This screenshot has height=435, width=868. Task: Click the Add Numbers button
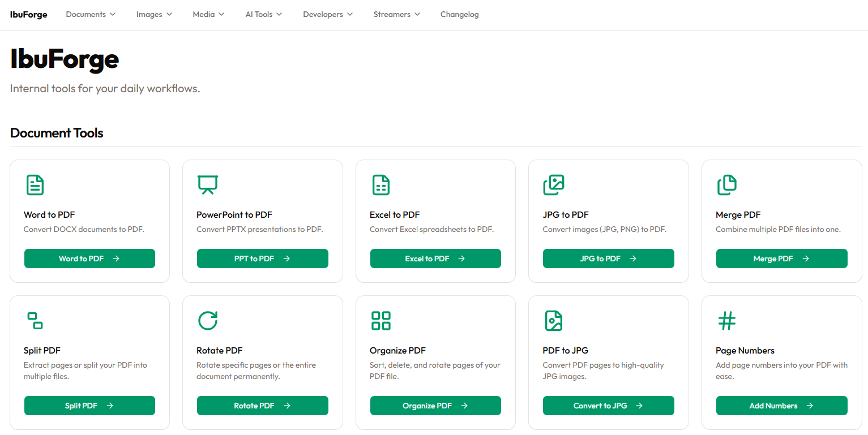pyautogui.click(x=781, y=406)
